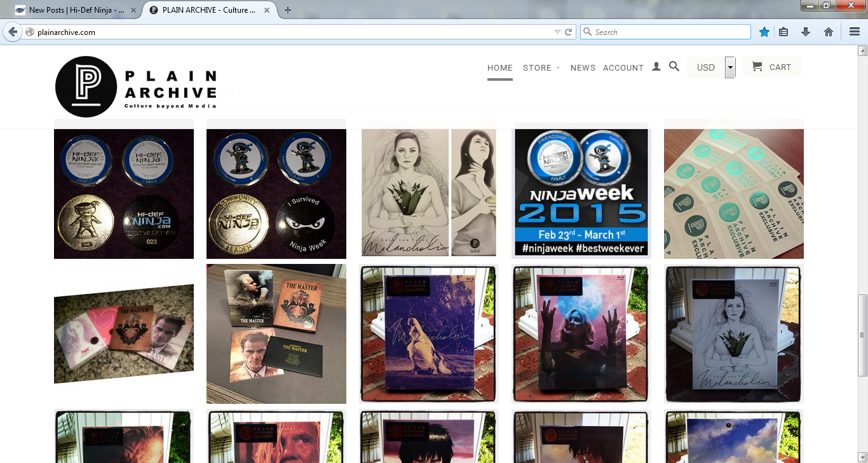Select the PLAIN ARCHIVE browser tab
Image resolution: width=868 pixels, height=463 pixels.
coord(210,10)
